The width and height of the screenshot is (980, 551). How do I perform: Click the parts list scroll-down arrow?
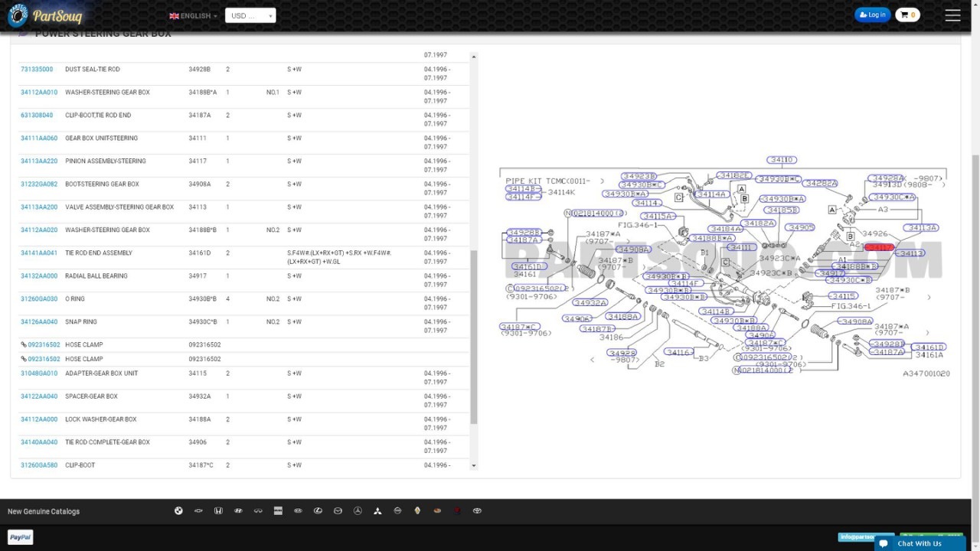pos(474,465)
